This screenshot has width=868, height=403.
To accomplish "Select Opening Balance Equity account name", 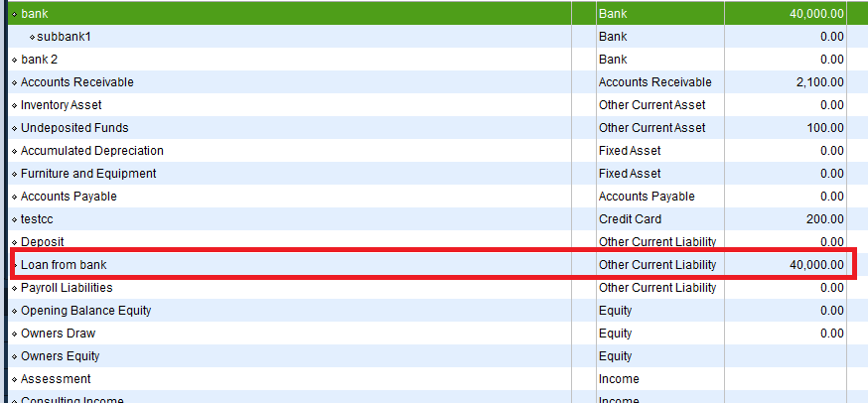I will (x=85, y=311).
